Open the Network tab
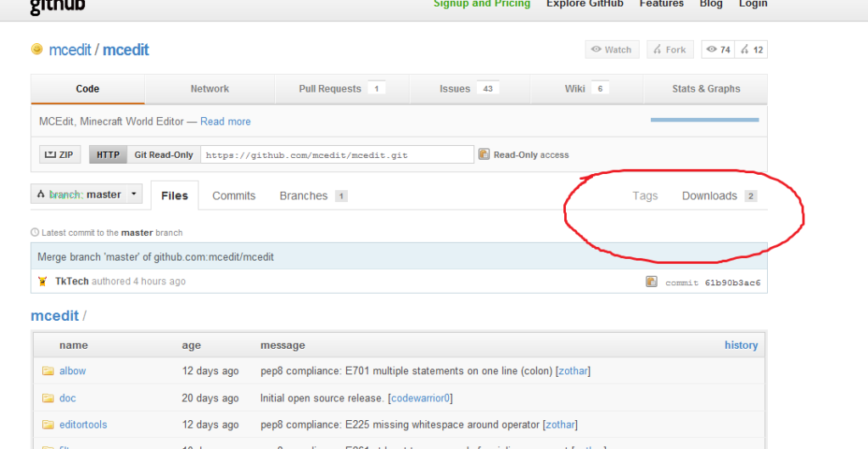The width and height of the screenshot is (868, 449). click(x=210, y=88)
